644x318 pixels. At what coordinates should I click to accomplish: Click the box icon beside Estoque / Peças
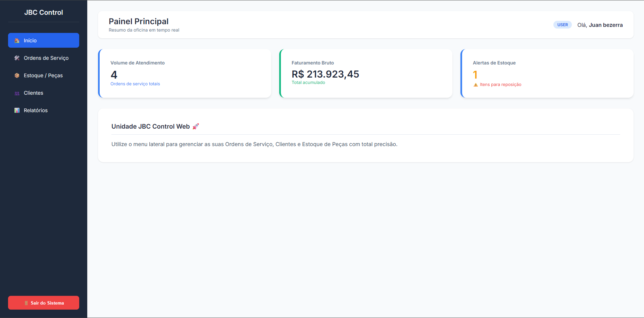pos(17,75)
